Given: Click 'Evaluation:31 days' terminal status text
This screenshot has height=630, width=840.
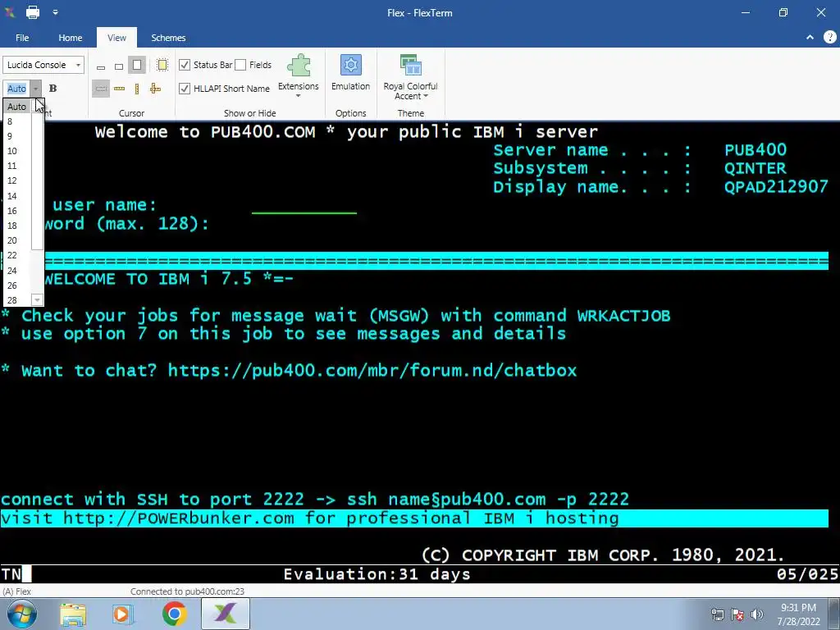Looking at the screenshot, I should pyautogui.click(x=377, y=574).
